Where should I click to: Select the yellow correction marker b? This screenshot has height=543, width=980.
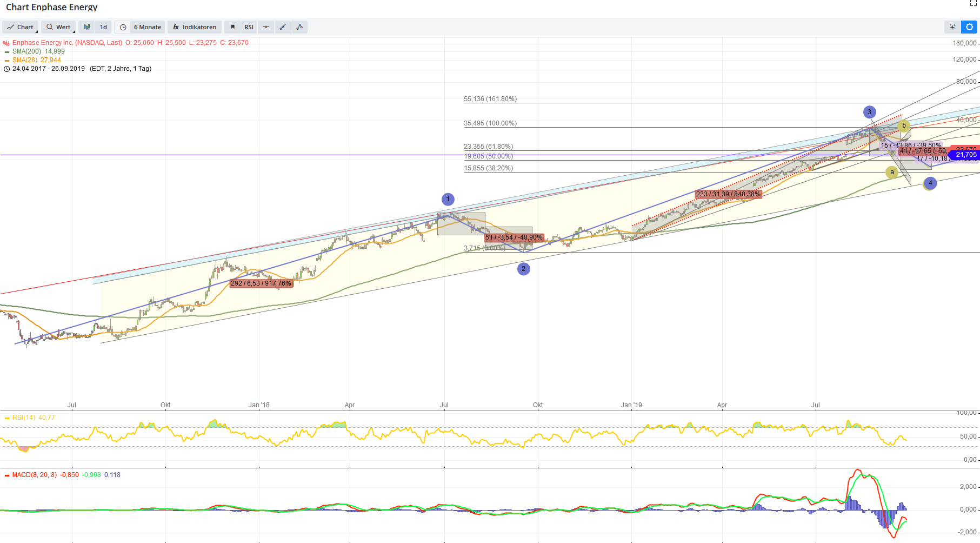point(904,126)
